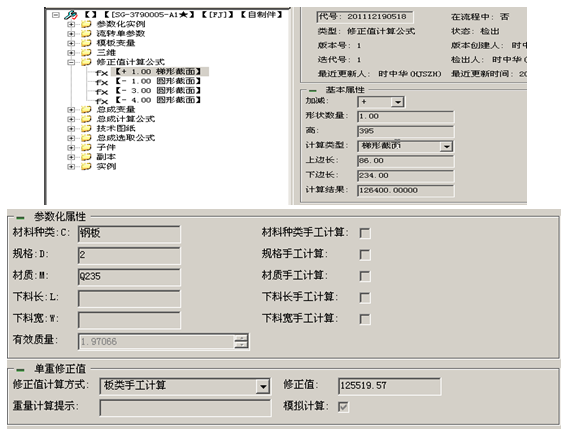Image resolution: width=561 pixels, height=429 pixels.
Task: Check the 下料宽手工计算 box
Action: (365, 319)
